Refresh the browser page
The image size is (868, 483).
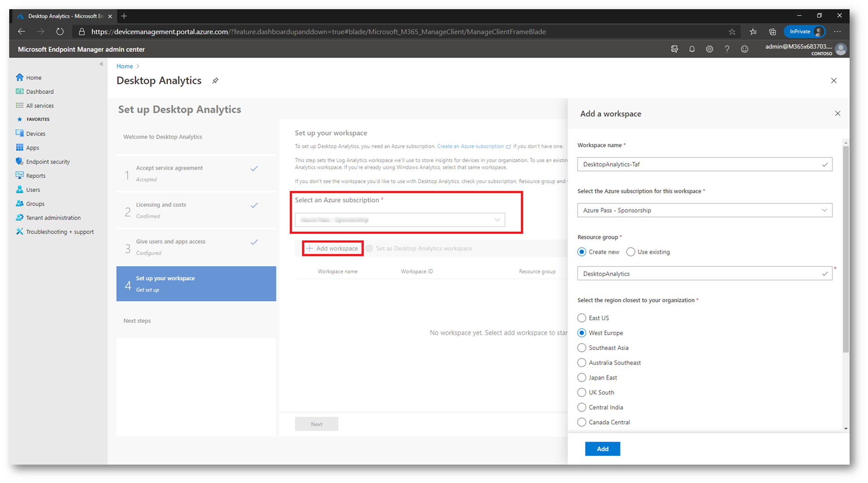tap(60, 32)
